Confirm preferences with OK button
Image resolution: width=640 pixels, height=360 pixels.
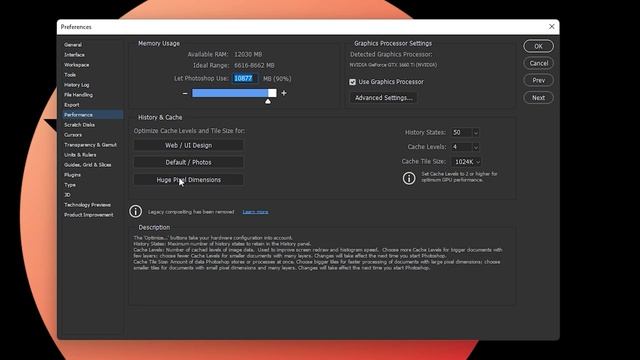pyautogui.click(x=538, y=46)
